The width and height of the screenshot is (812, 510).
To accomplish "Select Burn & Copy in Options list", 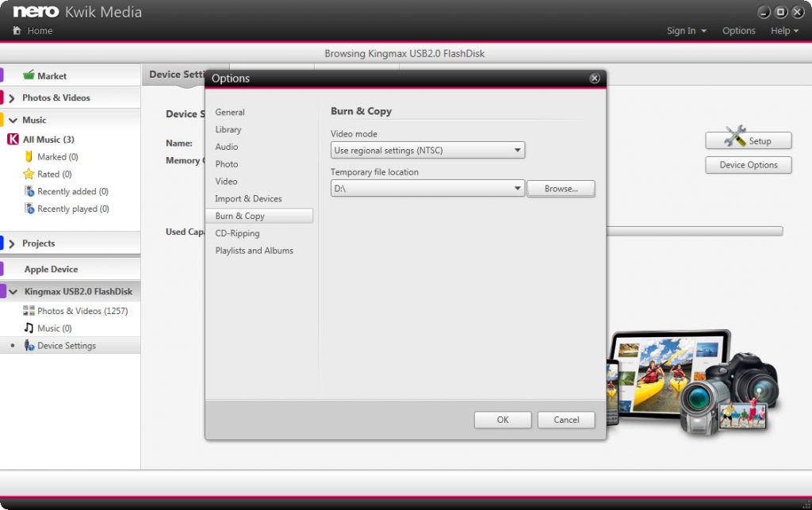I will (x=259, y=216).
